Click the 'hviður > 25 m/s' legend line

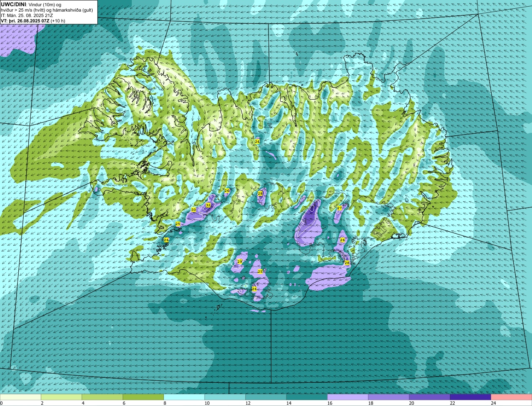pyautogui.click(x=47, y=10)
